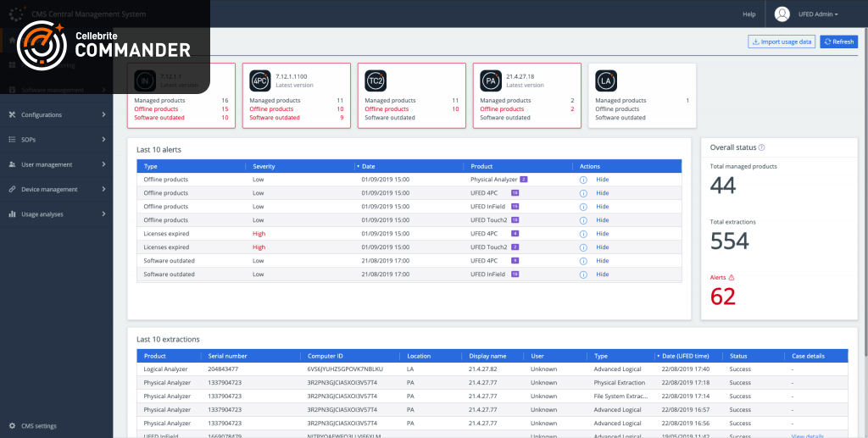Screen dimensions: 868x438
Task: Click the alerts count 62
Action: pyautogui.click(x=723, y=297)
